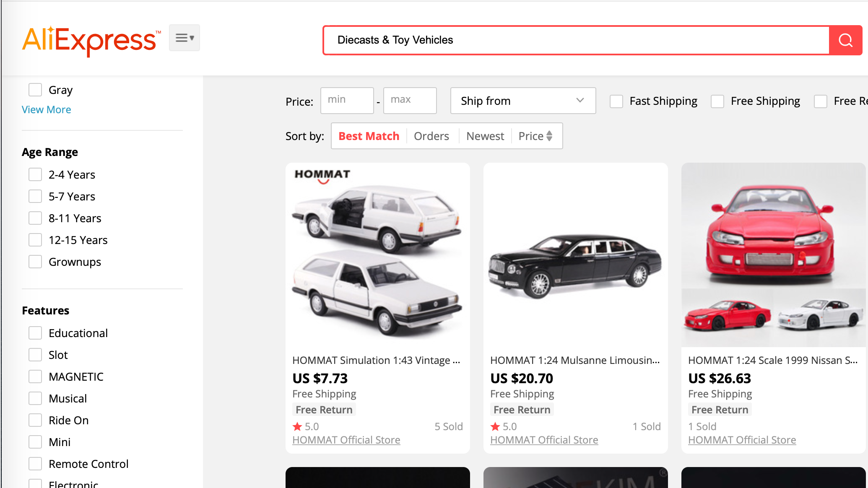The height and width of the screenshot is (488, 868).
Task: Check the Gray color filter
Action: point(35,90)
